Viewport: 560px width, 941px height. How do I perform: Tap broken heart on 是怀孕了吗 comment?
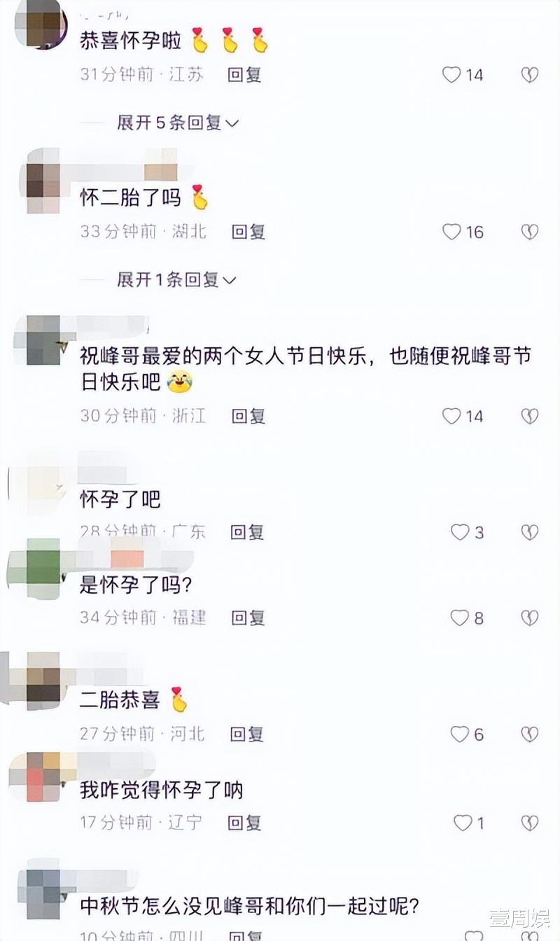click(x=530, y=618)
